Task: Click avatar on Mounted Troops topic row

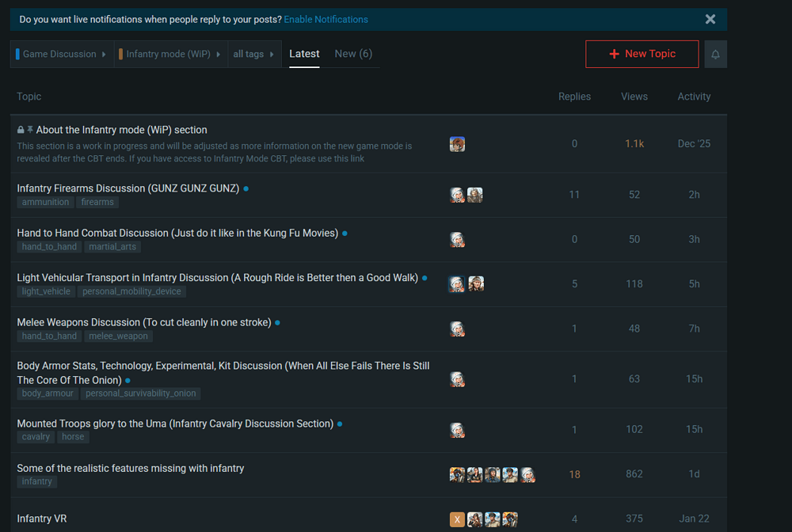Action: point(457,430)
